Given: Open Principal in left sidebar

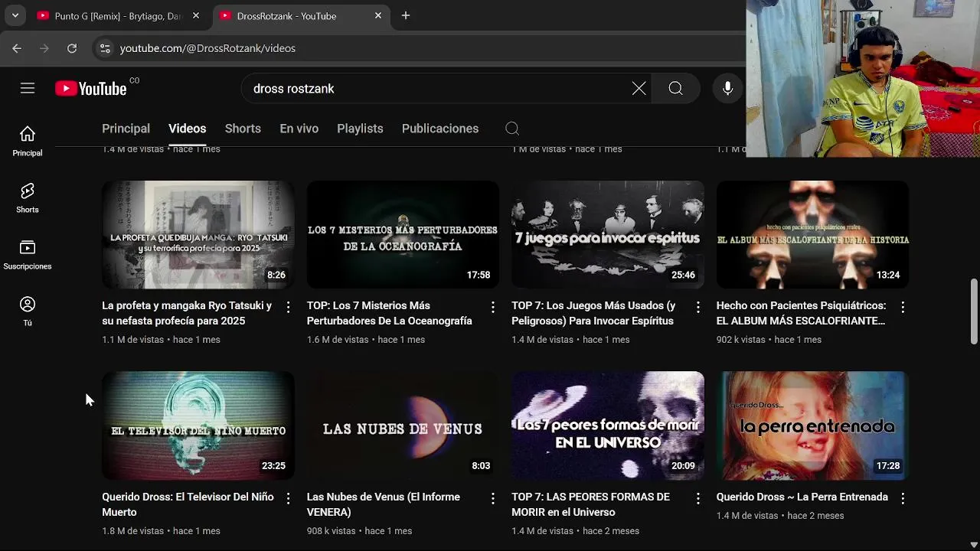Looking at the screenshot, I should point(28,142).
